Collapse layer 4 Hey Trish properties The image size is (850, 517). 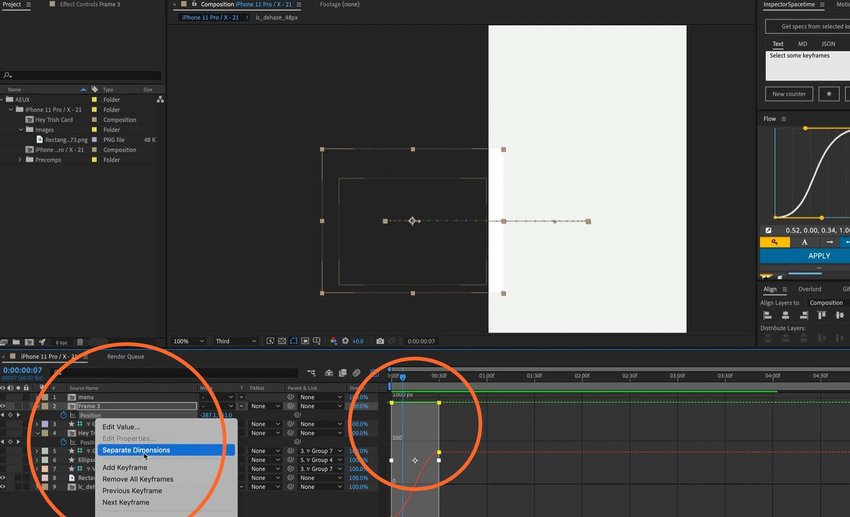coord(37,433)
